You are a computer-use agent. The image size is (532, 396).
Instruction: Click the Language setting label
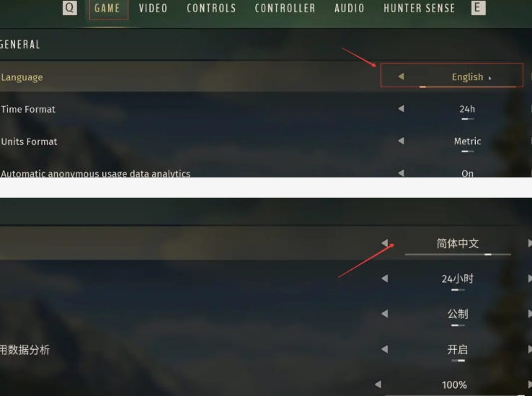pyautogui.click(x=22, y=77)
